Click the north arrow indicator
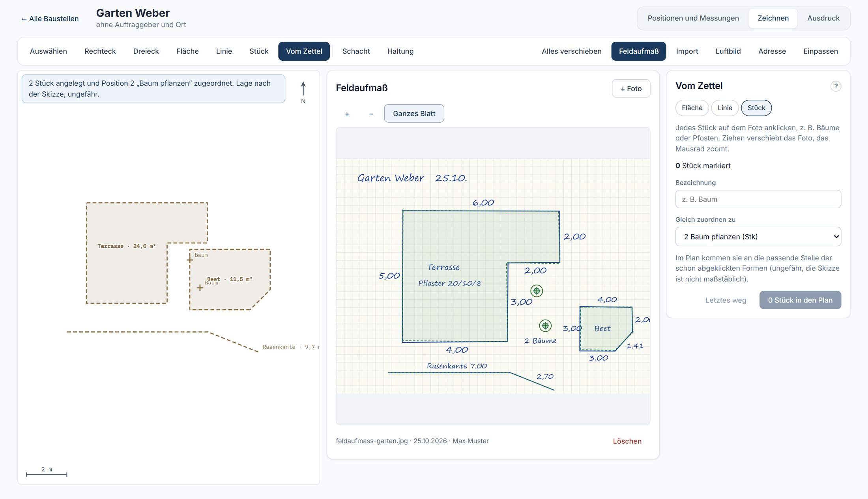Viewport: 868px width, 499px height. (x=303, y=92)
